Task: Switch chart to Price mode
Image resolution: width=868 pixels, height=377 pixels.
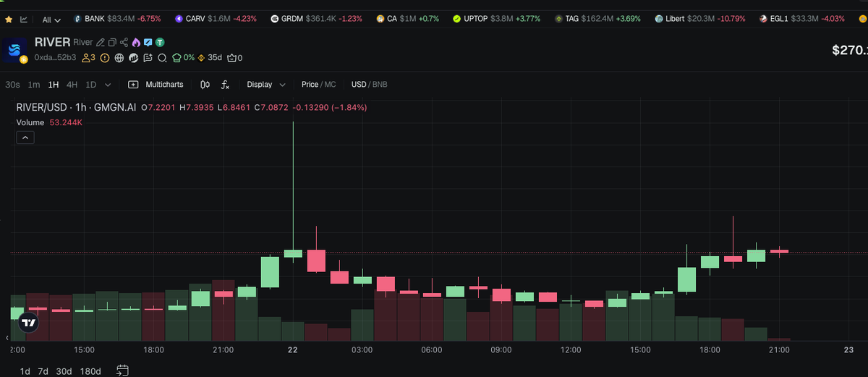Action: pyautogui.click(x=310, y=85)
